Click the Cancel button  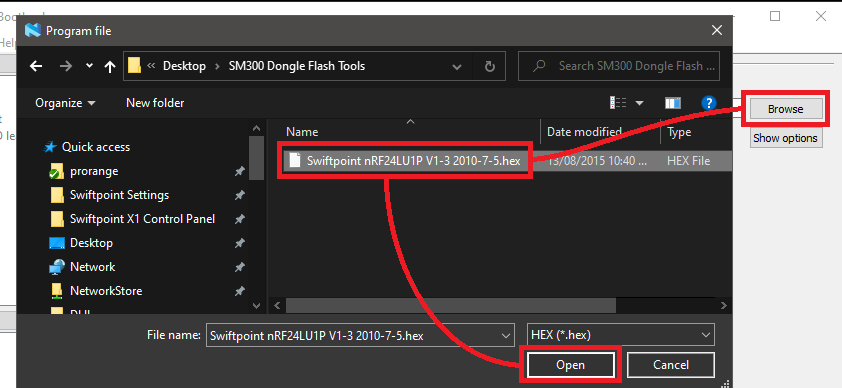(671, 365)
